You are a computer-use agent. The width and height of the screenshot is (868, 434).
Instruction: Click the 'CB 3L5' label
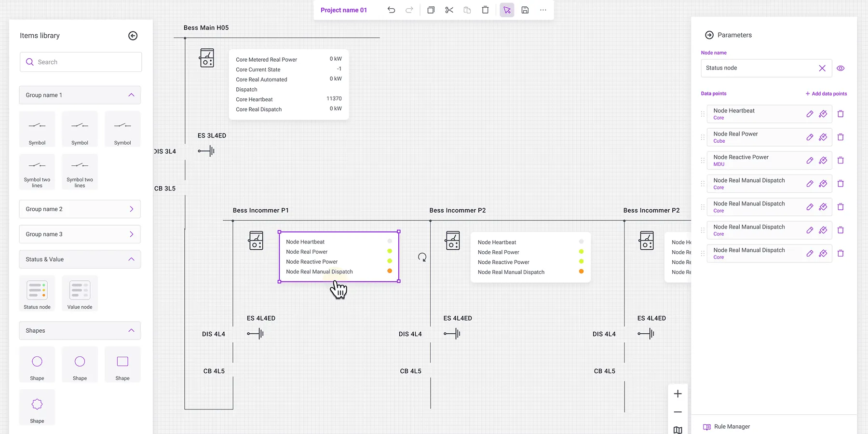pyautogui.click(x=165, y=189)
